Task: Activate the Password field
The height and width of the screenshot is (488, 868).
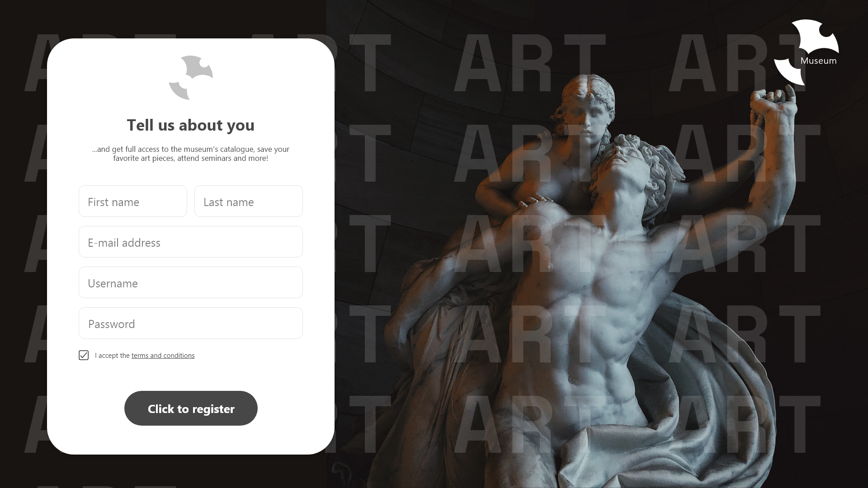Action: point(191,323)
